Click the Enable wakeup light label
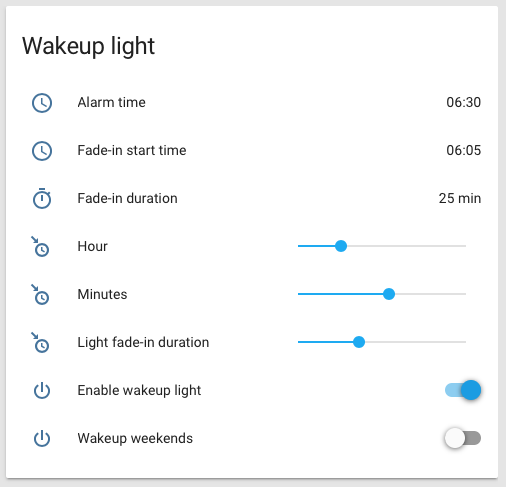506x487 pixels. point(139,391)
